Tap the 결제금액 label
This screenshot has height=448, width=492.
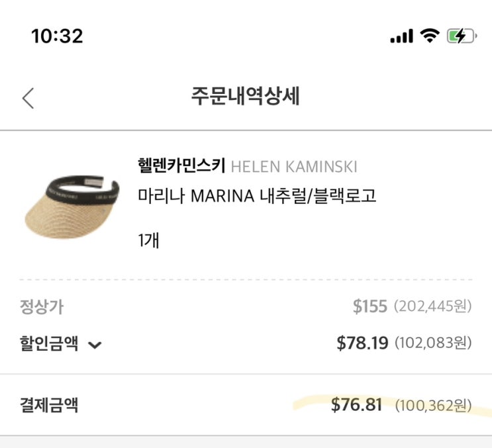(49, 405)
